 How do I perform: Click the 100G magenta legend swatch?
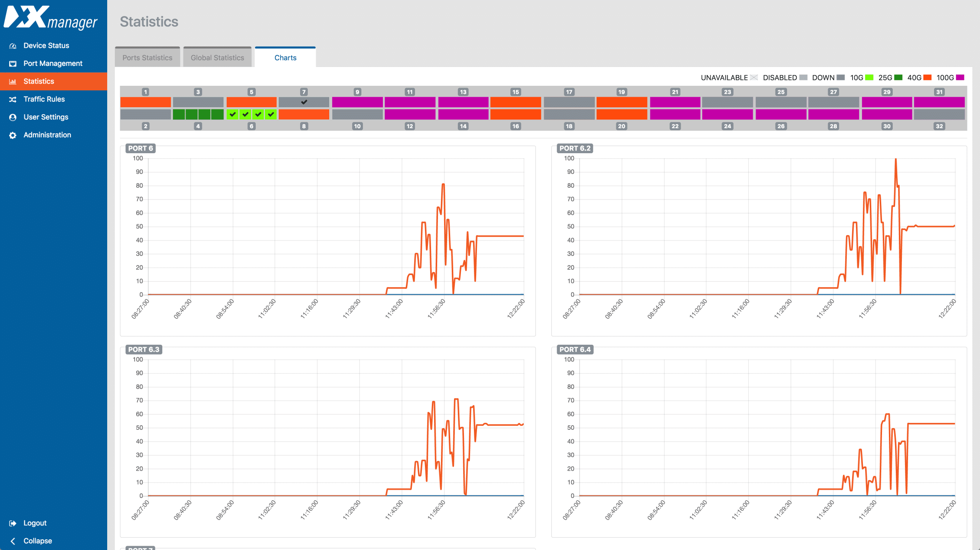(960, 78)
